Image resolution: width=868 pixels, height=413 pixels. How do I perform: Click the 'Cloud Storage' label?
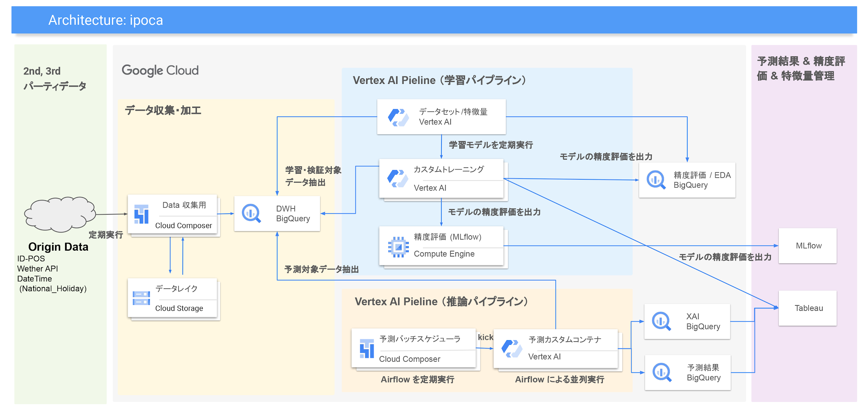pyautogui.click(x=179, y=308)
